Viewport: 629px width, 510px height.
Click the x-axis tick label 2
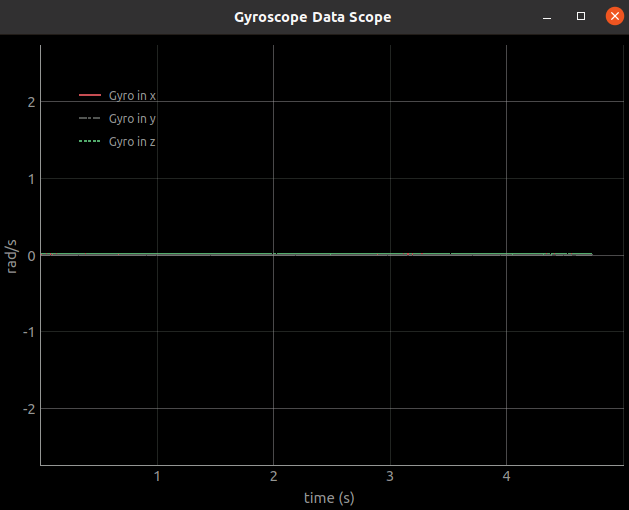coord(274,476)
